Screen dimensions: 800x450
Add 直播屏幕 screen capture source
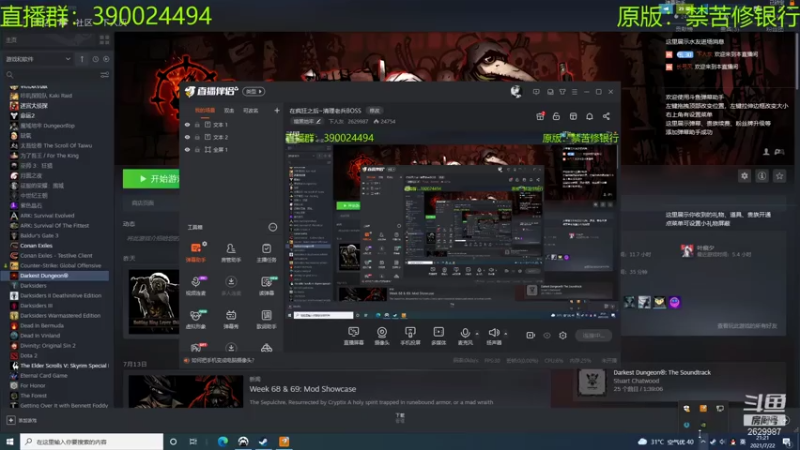[354, 336]
